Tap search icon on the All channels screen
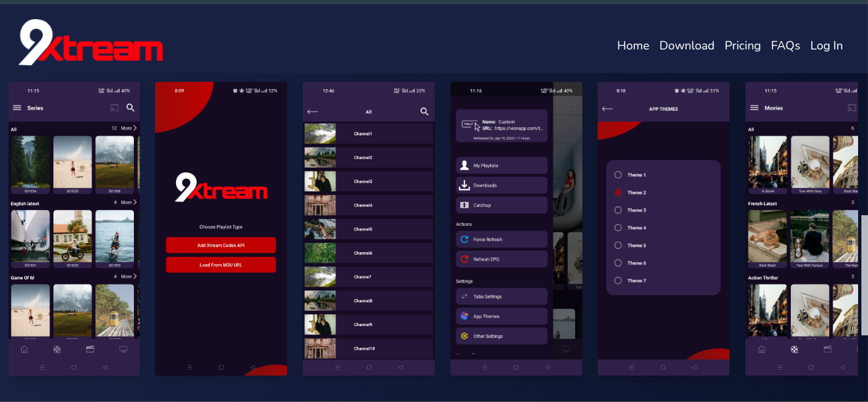Screen dimensions: 868x402 click(425, 112)
